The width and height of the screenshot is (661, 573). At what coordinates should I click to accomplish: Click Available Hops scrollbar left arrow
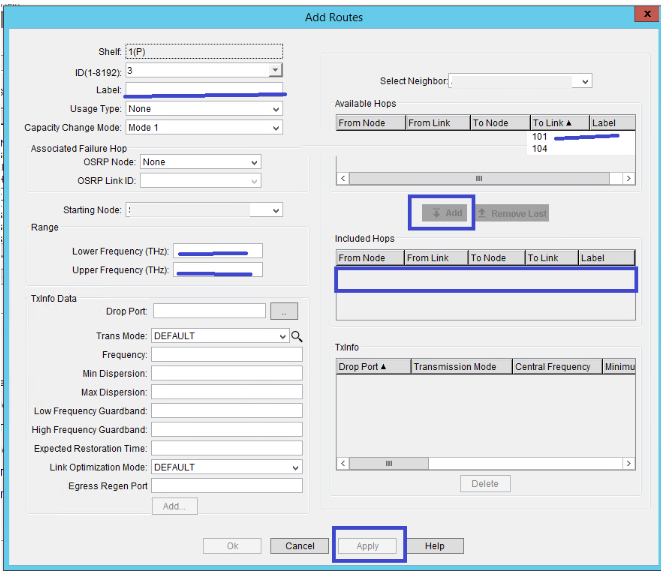pos(343,178)
